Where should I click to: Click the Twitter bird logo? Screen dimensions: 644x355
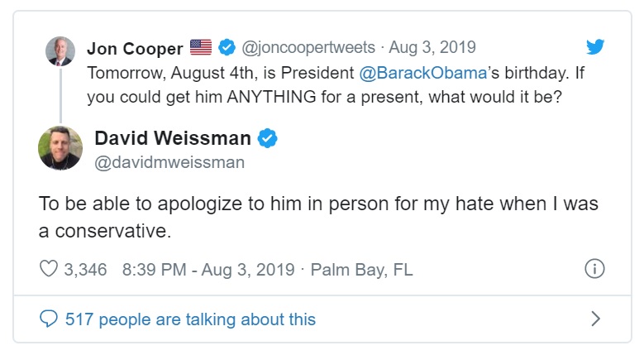point(596,47)
